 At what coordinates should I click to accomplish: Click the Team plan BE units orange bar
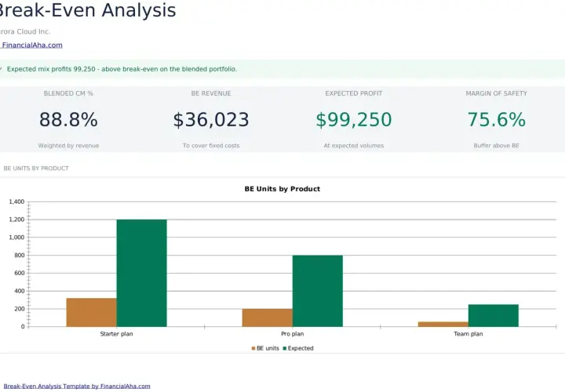[443, 325]
